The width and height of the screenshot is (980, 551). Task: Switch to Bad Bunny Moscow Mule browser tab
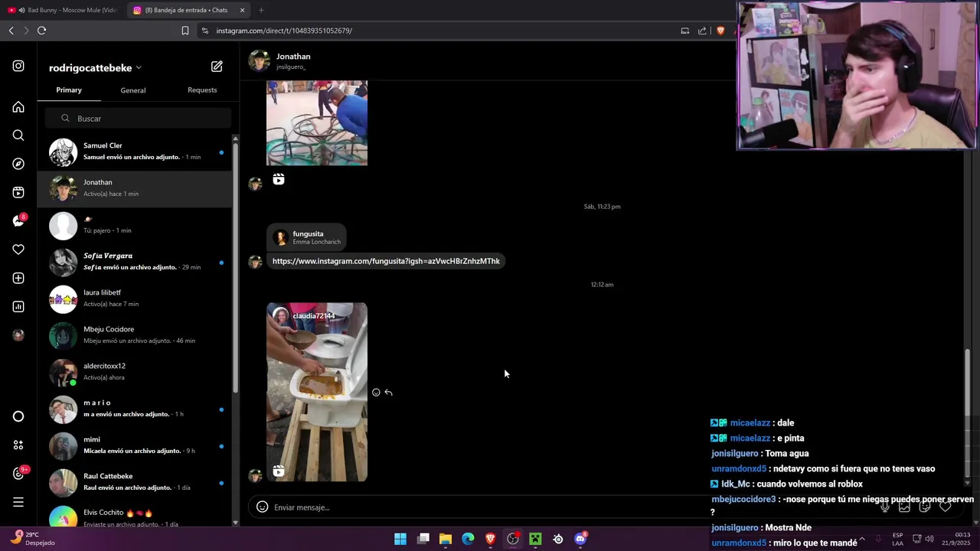[63, 10]
